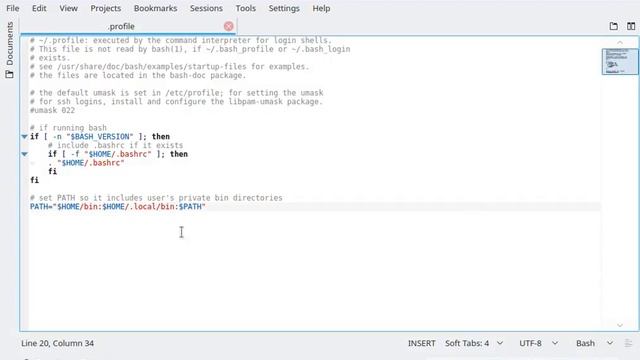
Task: Open the File menu
Action: click(13, 8)
